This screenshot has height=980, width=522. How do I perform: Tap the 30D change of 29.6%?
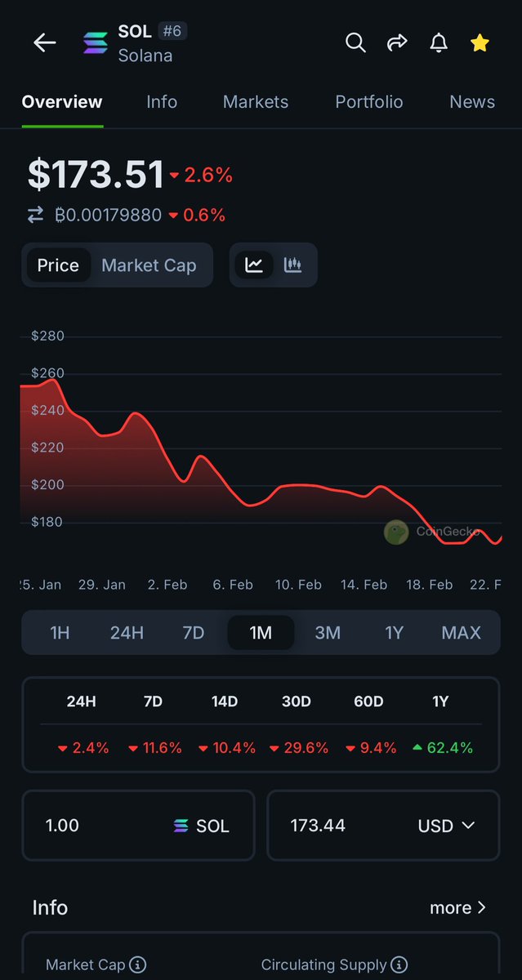pos(299,747)
